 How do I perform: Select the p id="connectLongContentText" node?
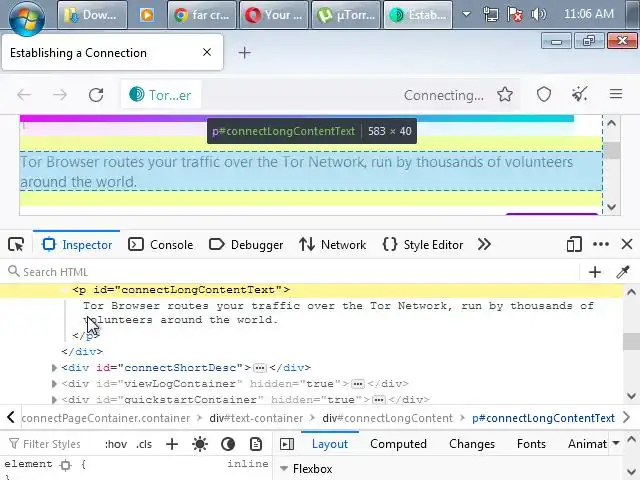(x=181, y=290)
